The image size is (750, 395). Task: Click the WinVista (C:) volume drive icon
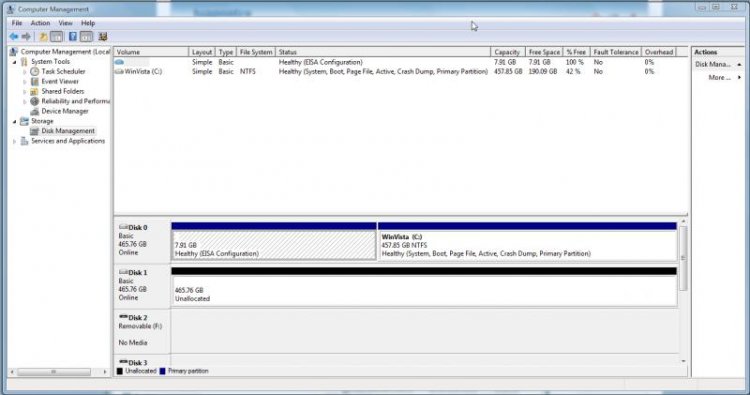119,72
